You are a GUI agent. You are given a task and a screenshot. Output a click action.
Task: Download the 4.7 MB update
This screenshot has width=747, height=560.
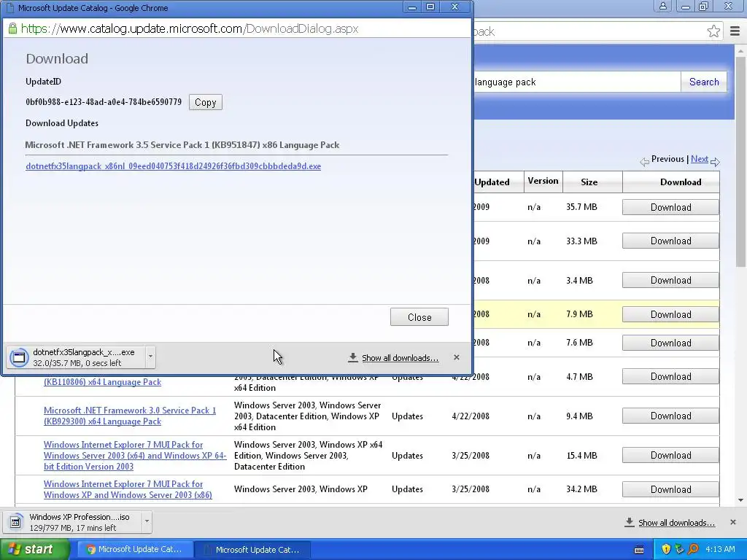671,377
